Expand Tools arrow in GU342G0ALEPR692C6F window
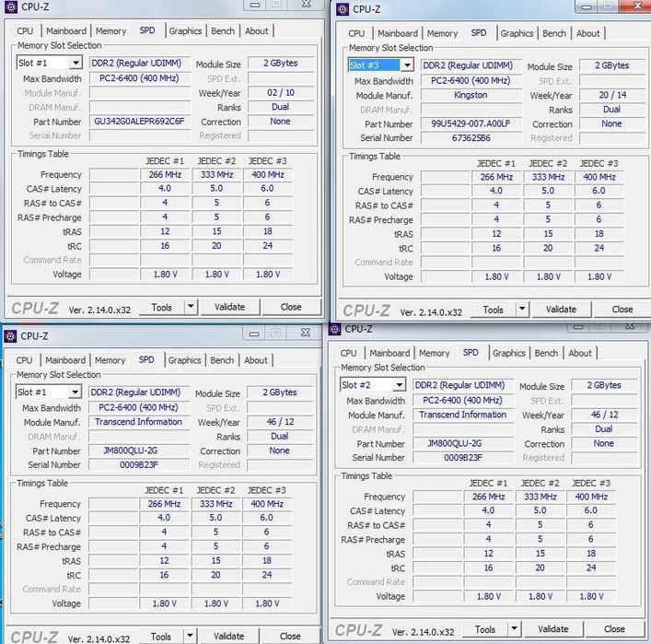651x644 pixels. click(x=191, y=307)
